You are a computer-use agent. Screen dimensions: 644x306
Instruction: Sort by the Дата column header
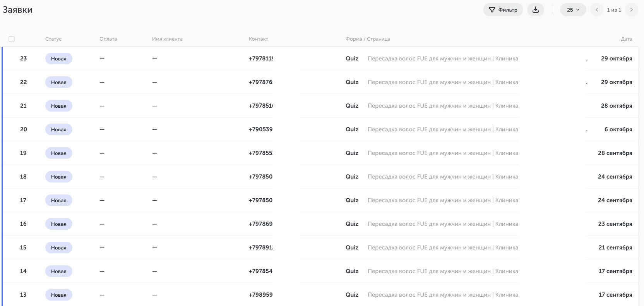click(627, 39)
